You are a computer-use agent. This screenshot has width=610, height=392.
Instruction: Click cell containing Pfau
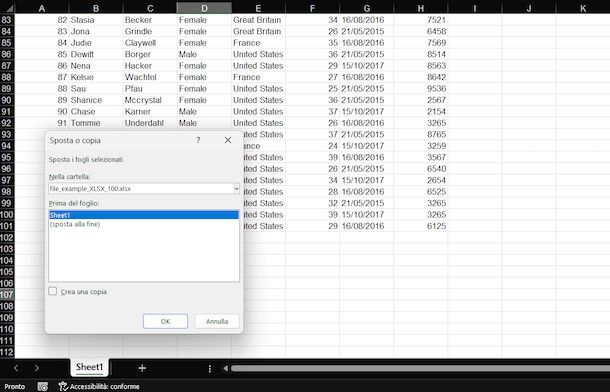click(150, 89)
